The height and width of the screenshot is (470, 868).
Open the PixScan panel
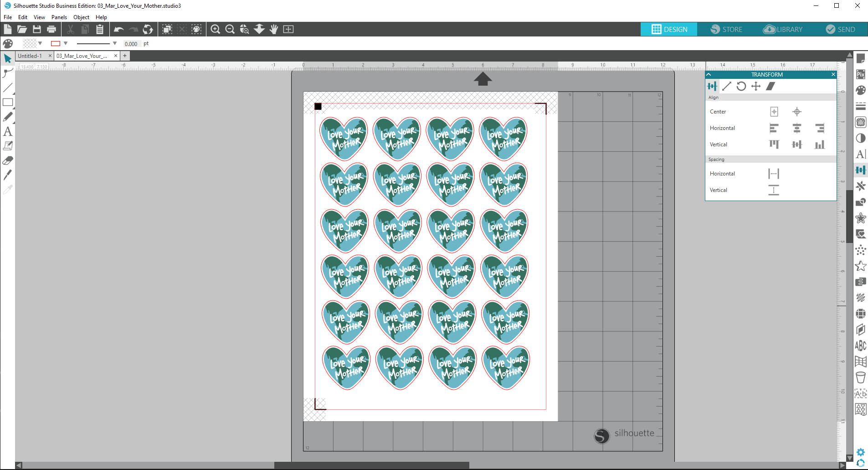(x=861, y=74)
